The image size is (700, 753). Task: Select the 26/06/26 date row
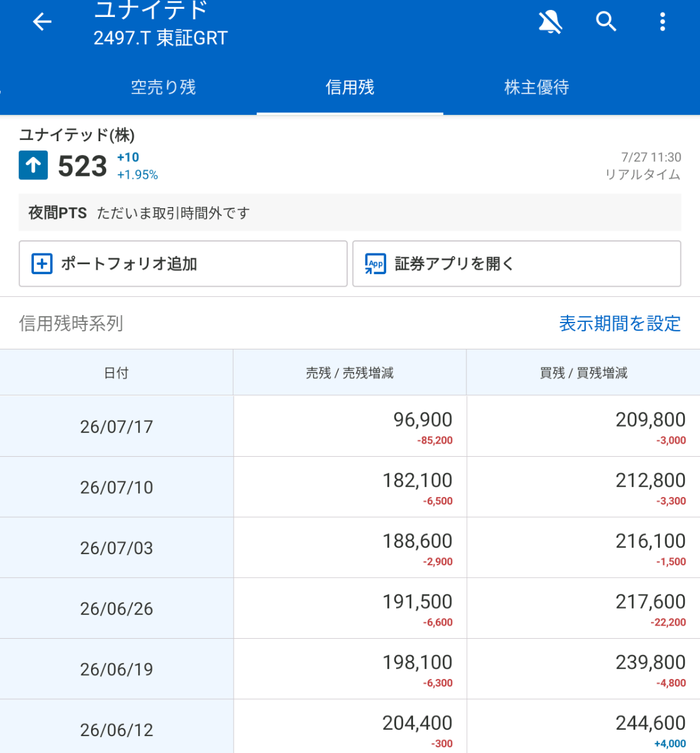pyautogui.click(x=116, y=609)
